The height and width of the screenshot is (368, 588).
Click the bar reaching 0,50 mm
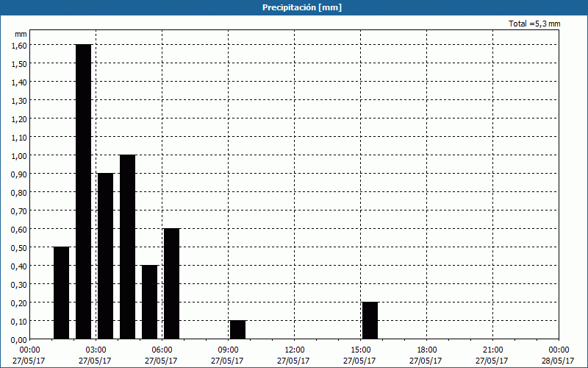click(62, 293)
